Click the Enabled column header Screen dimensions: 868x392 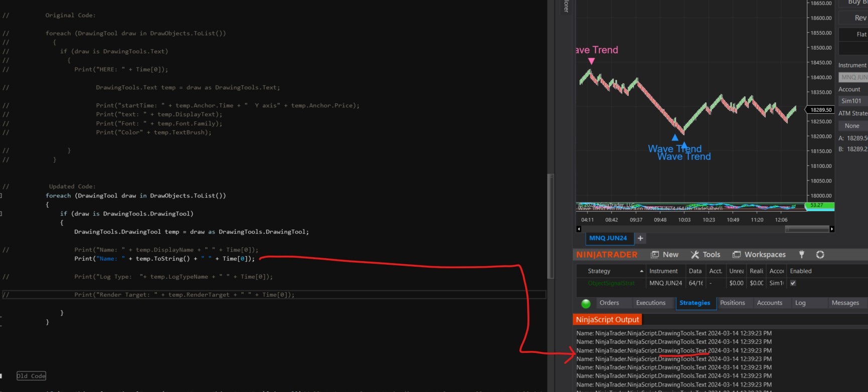click(801, 271)
